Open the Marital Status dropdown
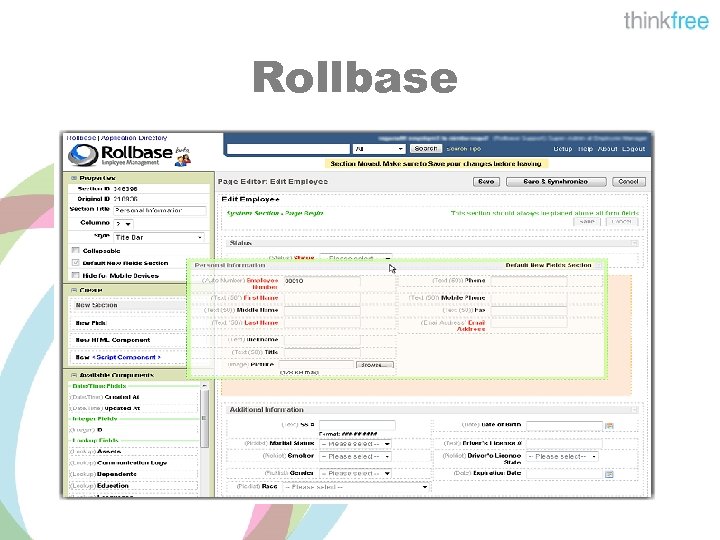Image resolution: width=720 pixels, height=540 pixels. pos(355,444)
